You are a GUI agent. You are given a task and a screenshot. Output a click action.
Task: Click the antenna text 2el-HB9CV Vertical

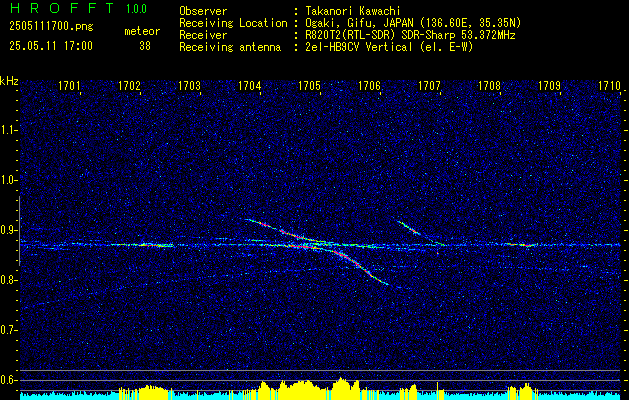(x=359, y=47)
